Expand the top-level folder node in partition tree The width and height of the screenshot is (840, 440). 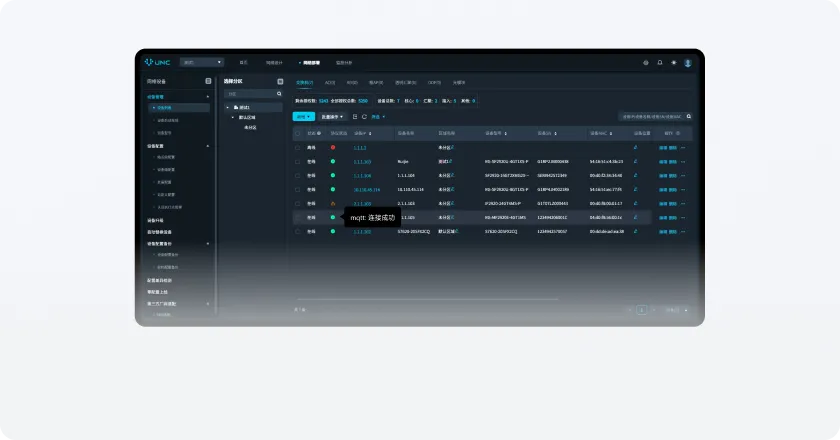coord(228,107)
